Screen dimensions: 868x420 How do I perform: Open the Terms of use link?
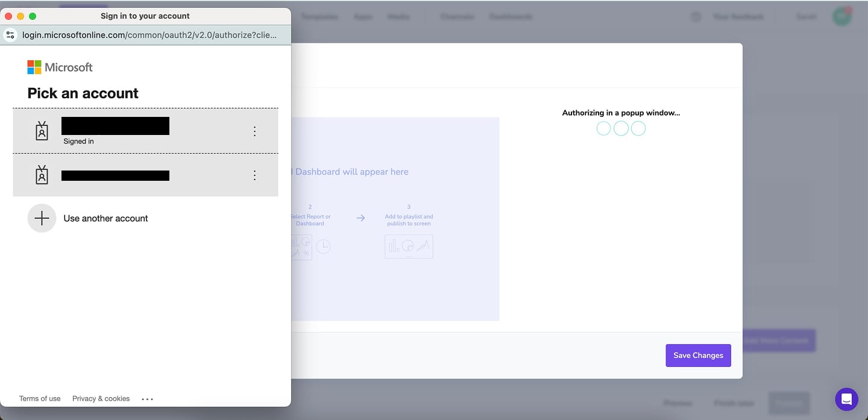pyautogui.click(x=40, y=399)
